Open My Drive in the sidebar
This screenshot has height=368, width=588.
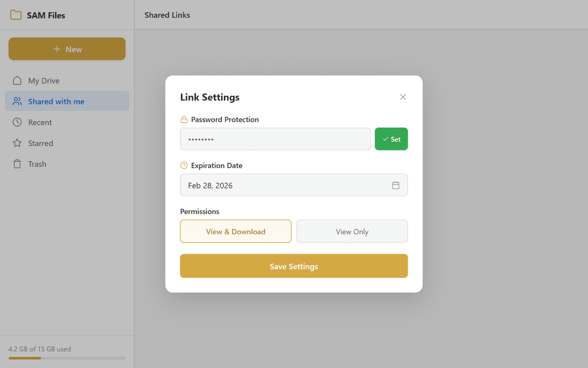(44, 80)
